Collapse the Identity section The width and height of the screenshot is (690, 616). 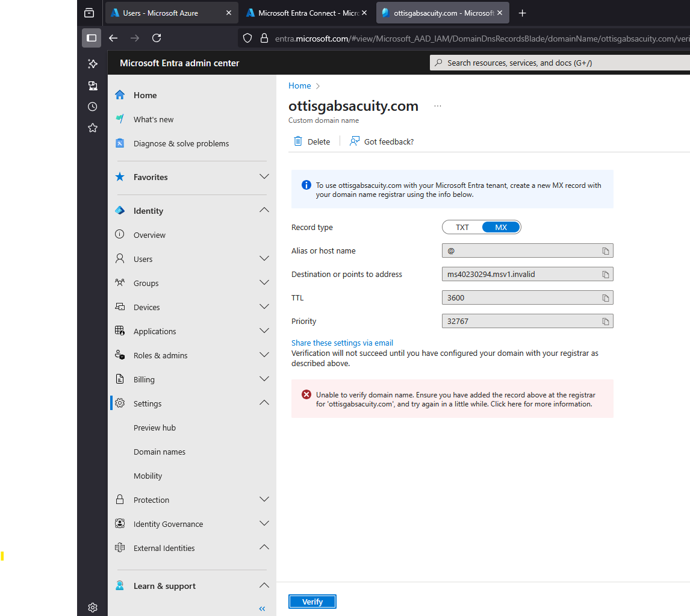pos(264,210)
